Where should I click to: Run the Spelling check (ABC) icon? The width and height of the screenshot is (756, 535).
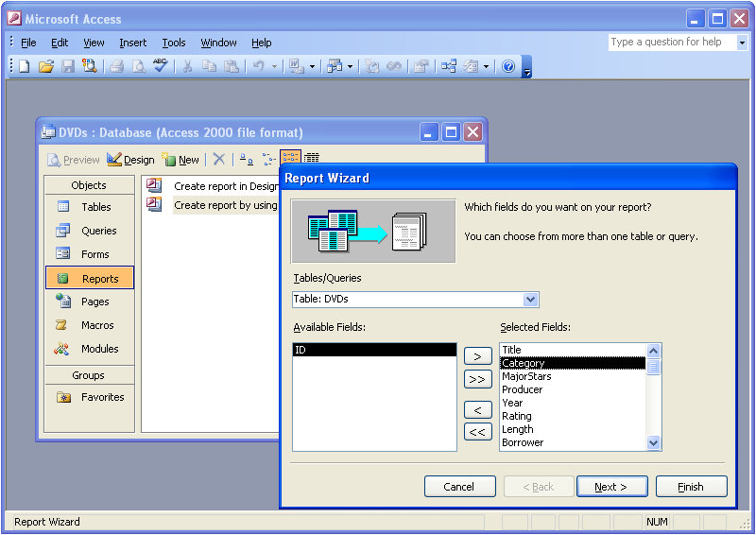[160, 66]
